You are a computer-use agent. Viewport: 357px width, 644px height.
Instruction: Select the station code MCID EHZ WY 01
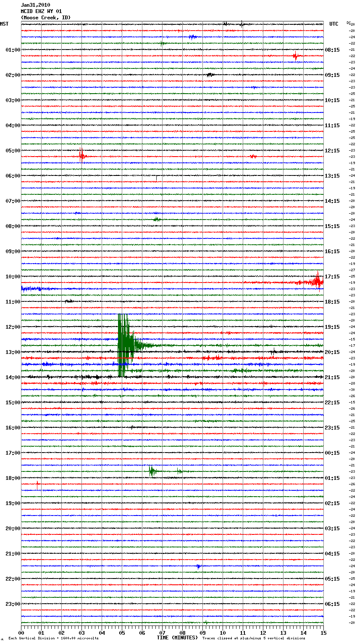[x=41, y=11]
